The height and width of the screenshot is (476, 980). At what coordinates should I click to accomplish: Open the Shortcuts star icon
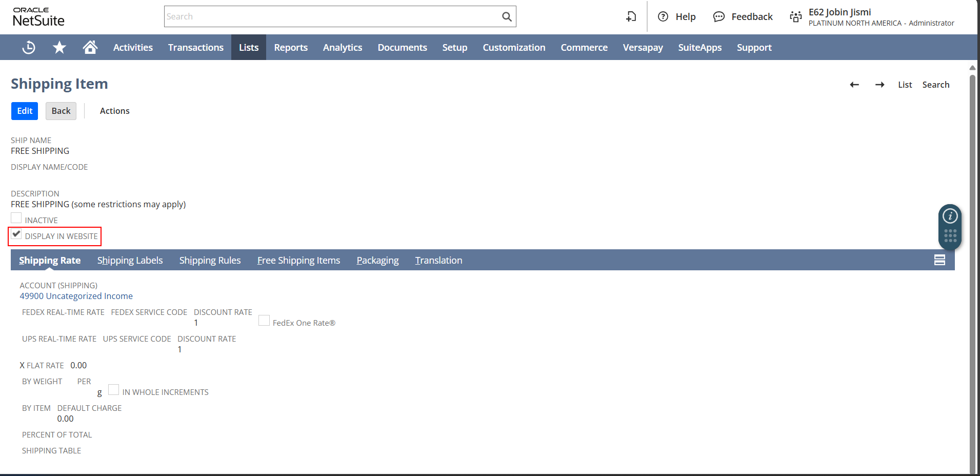(59, 48)
